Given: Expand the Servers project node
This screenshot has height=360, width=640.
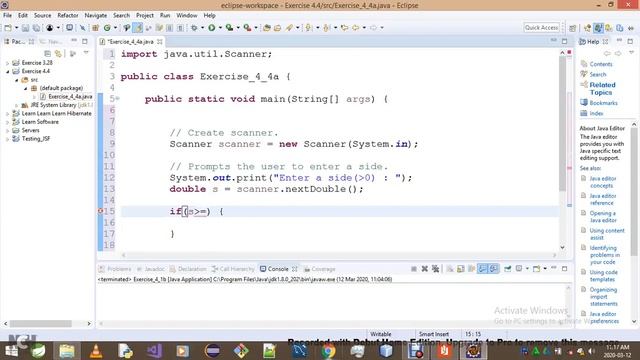Looking at the screenshot, I should point(7,131).
